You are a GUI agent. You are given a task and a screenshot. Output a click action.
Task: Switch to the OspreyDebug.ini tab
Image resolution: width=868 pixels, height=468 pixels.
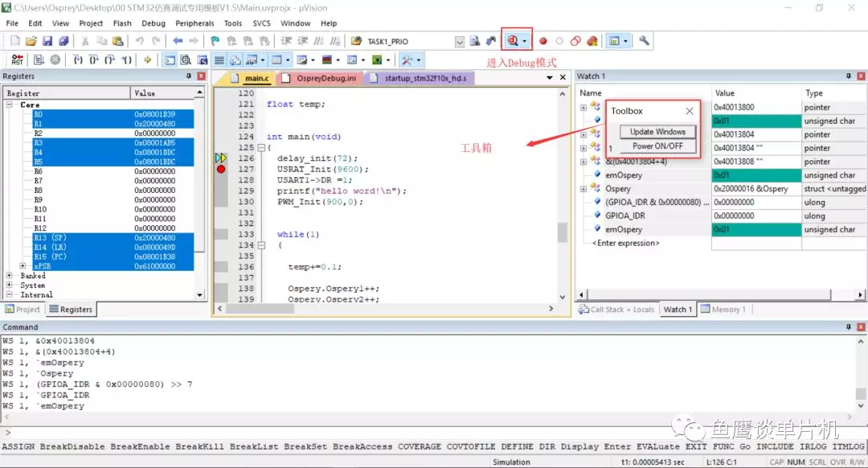[x=320, y=78]
